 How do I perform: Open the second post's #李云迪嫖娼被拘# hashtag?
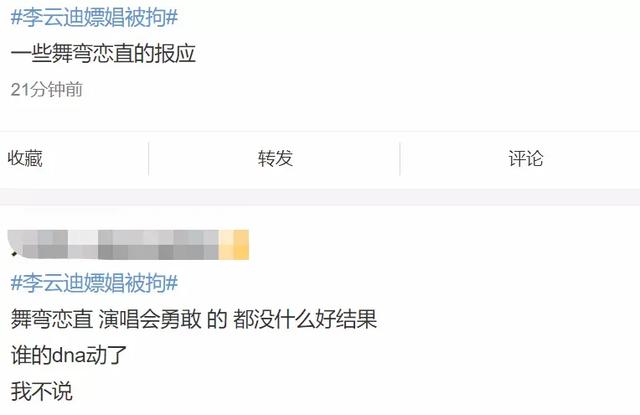94,283
